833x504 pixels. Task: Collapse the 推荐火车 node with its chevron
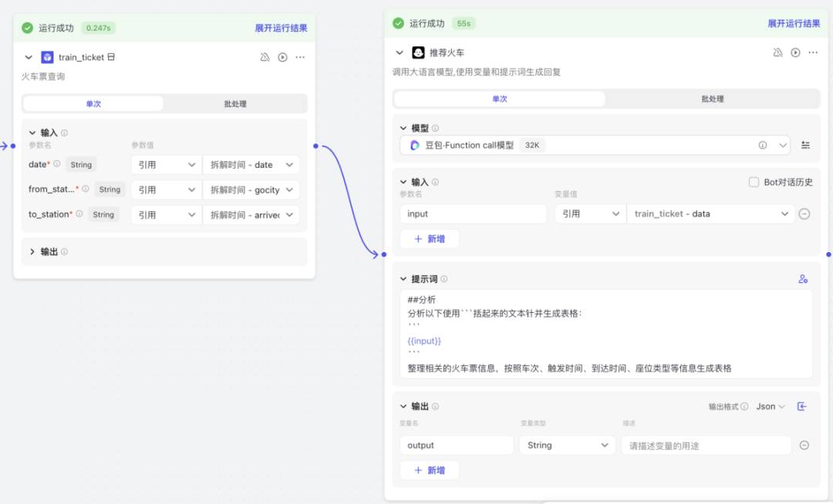[x=400, y=52]
